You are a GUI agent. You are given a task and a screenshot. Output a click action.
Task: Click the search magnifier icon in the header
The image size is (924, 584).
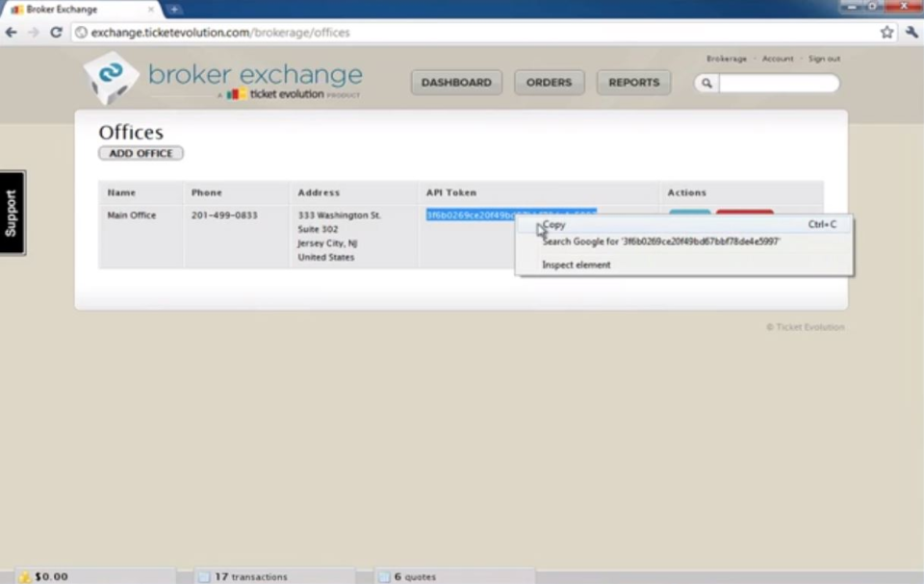[706, 84]
